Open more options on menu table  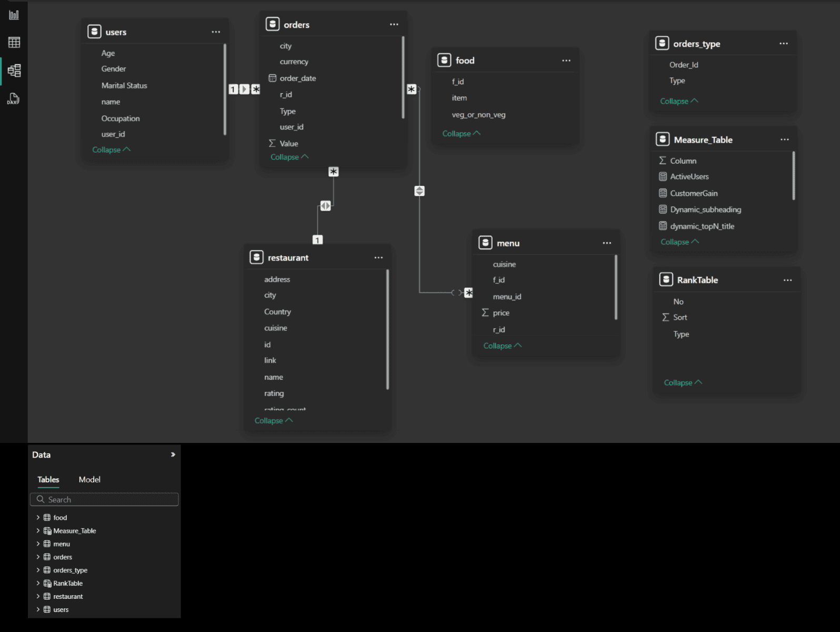coord(607,243)
